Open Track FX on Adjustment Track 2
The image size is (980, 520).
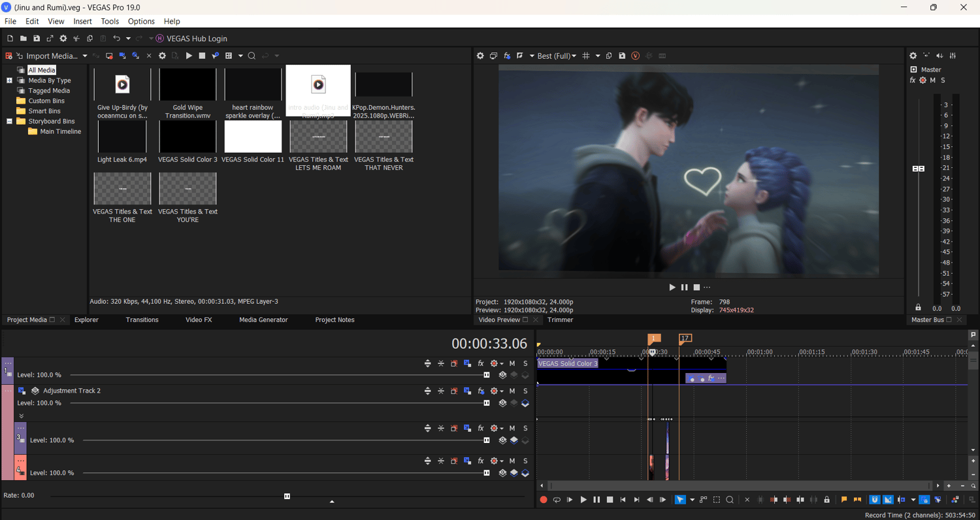click(x=481, y=391)
